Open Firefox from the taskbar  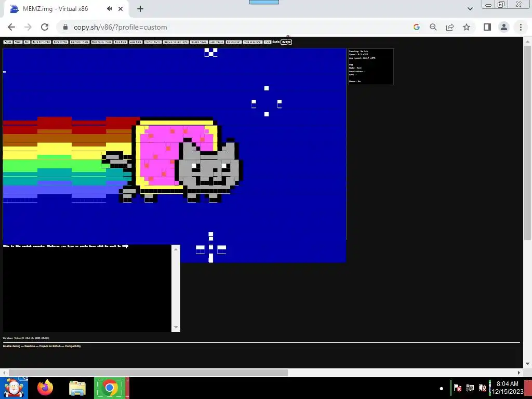(x=45, y=388)
